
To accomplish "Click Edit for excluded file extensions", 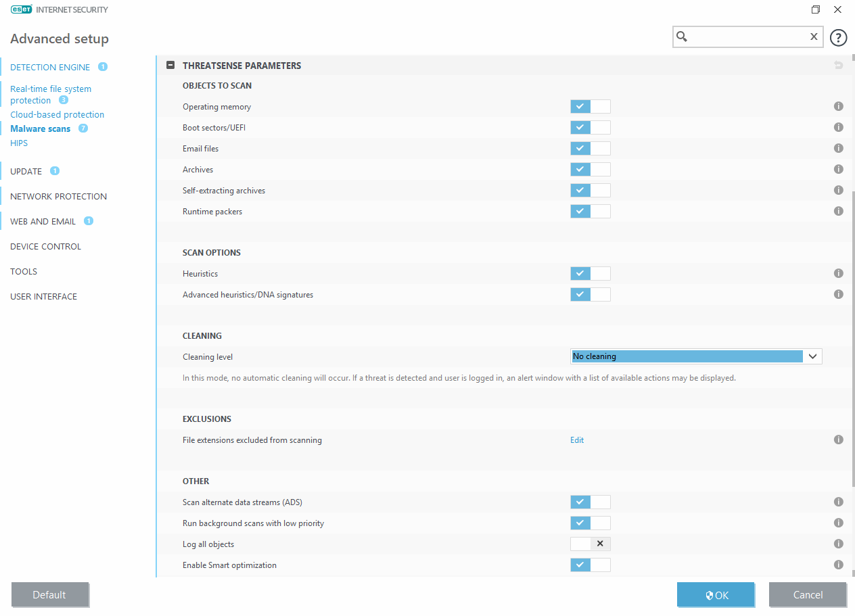I will click(x=576, y=440).
